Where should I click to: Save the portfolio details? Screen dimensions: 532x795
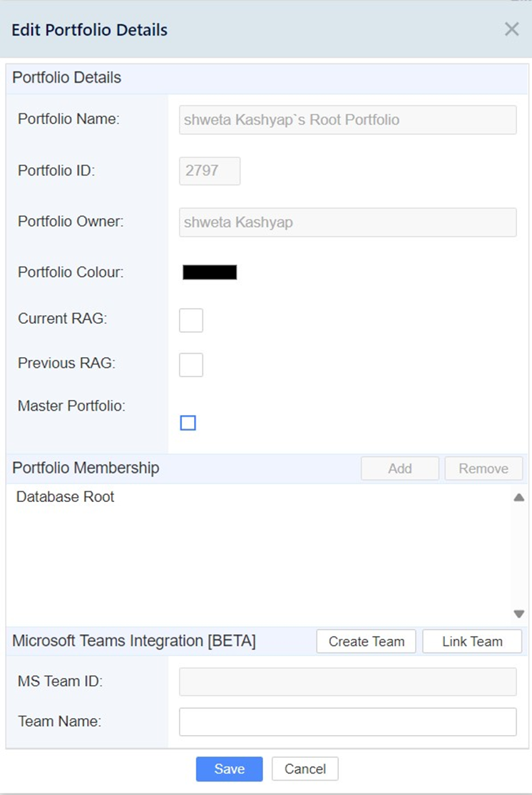click(229, 769)
